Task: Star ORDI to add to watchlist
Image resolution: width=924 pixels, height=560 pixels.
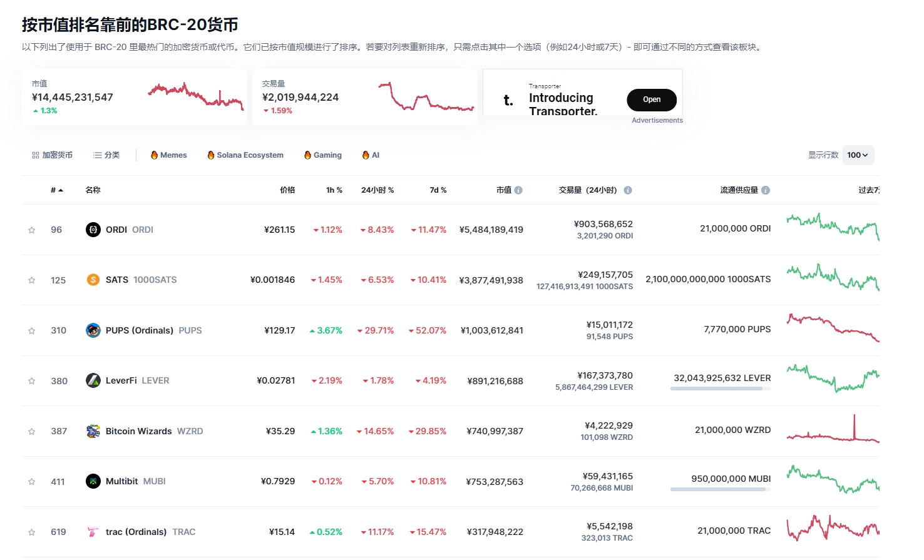Action: 31,230
